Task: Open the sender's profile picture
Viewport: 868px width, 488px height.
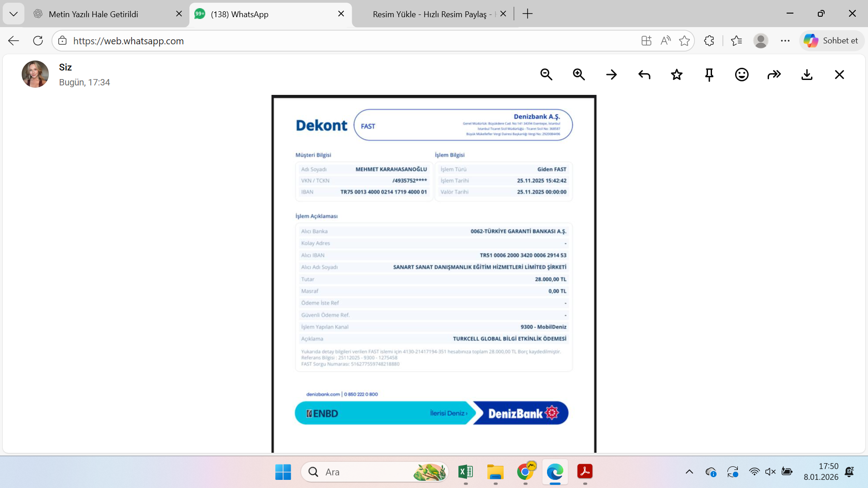Action: point(35,74)
